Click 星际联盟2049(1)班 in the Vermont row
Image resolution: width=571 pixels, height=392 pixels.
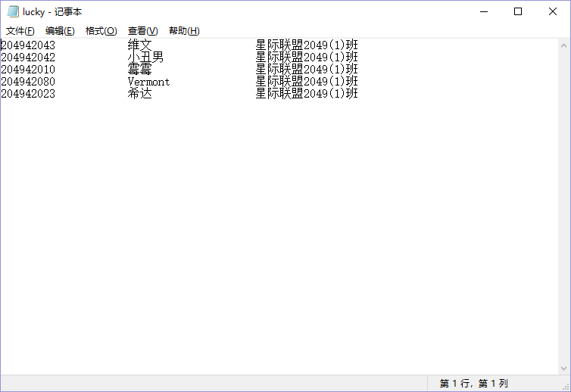[307, 82]
